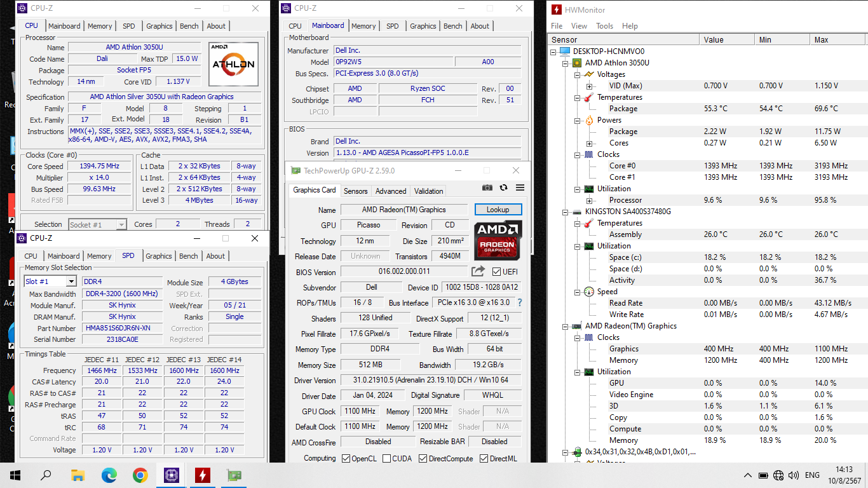Click the KINGSTON drive icon
This screenshot has height=488, width=868.
(x=577, y=212)
